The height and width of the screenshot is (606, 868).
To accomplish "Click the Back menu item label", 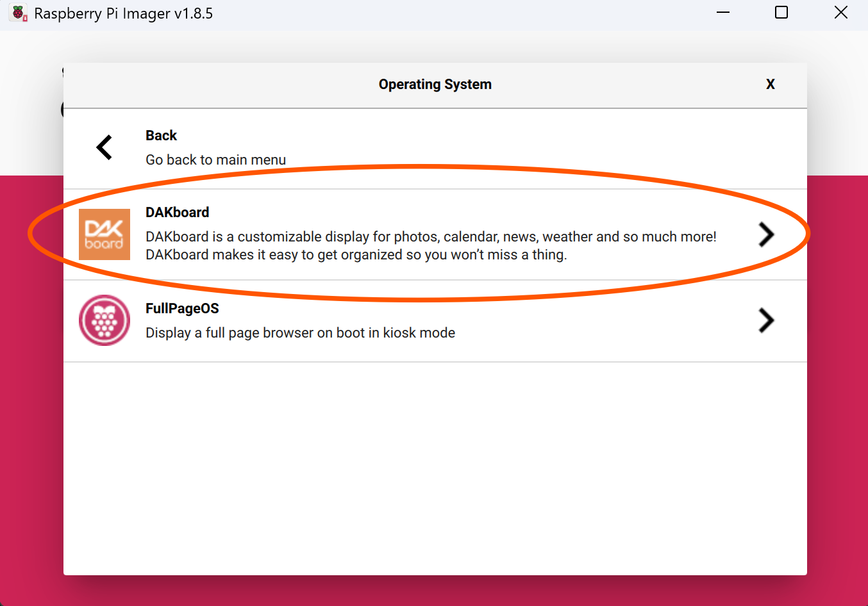I will (161, 136).
